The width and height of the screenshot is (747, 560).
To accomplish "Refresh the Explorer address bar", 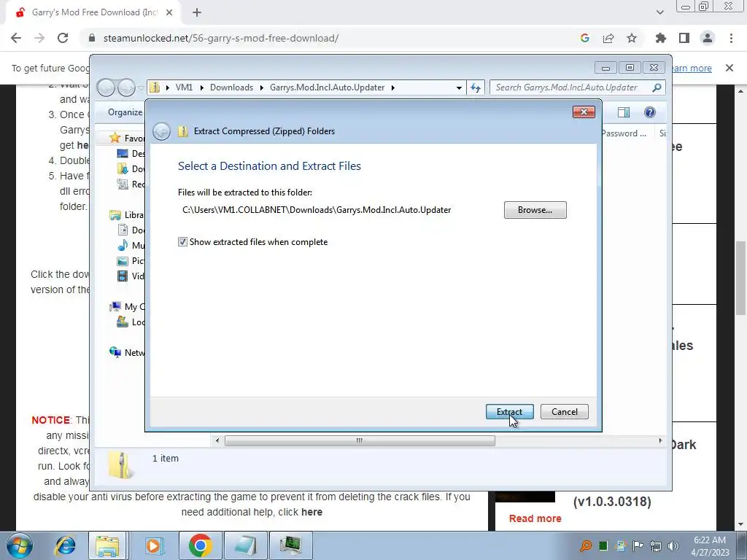I will pos(476,87).
